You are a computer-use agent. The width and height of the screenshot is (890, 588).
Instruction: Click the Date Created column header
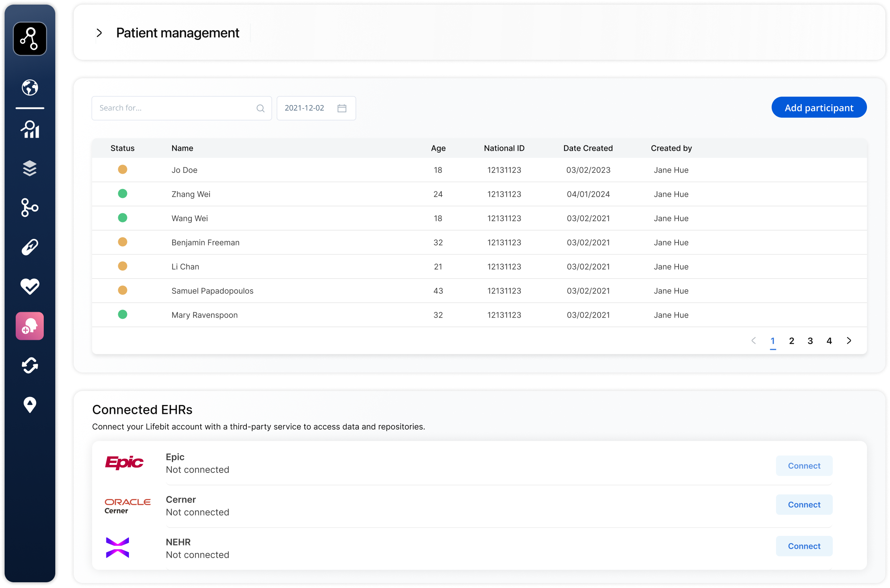click(588, 148)
